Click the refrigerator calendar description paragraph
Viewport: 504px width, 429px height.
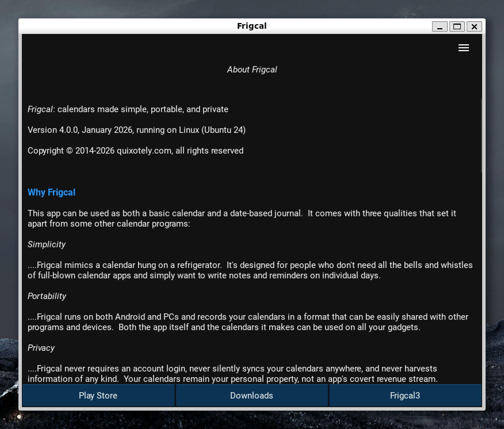(250, 270)
